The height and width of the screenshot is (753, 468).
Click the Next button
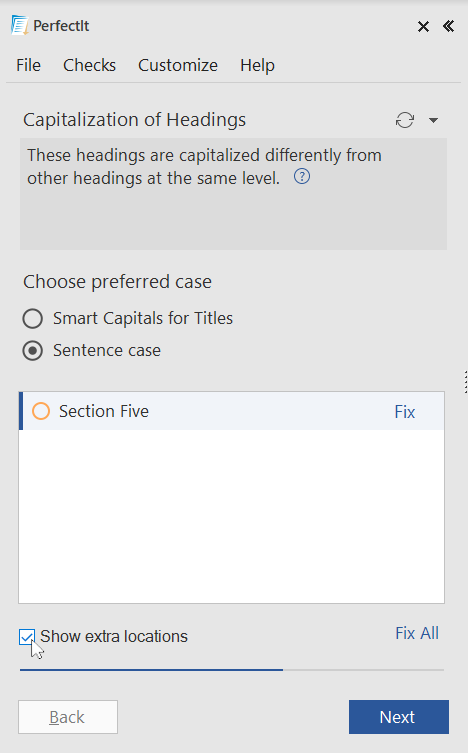point(399,717)
